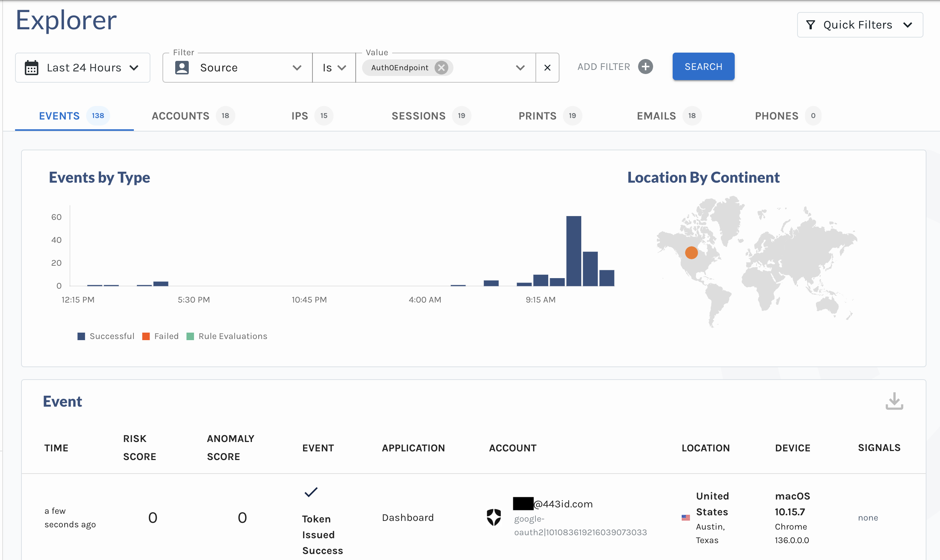Viewport: 940px width, 560px height.
Task: Click the tallest bar in the chart
Action: click(573, 251)
